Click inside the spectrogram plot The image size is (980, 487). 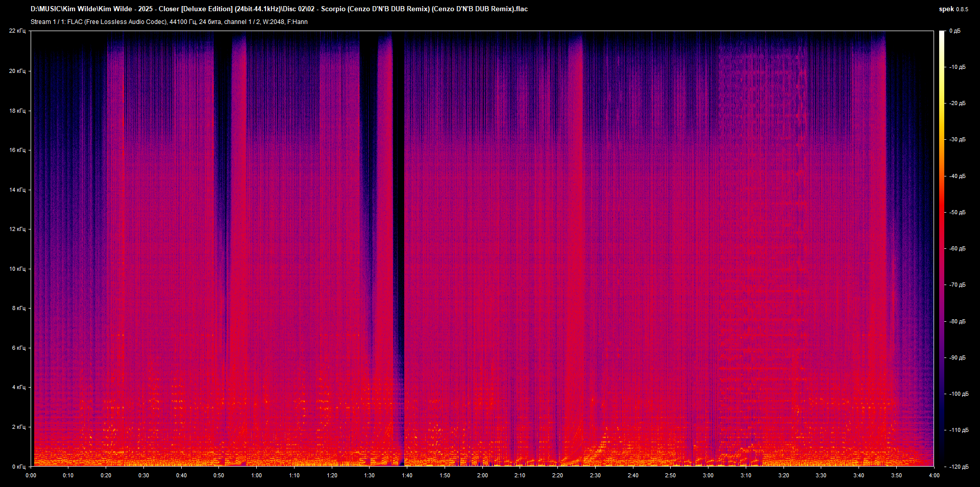pos(482,249)
